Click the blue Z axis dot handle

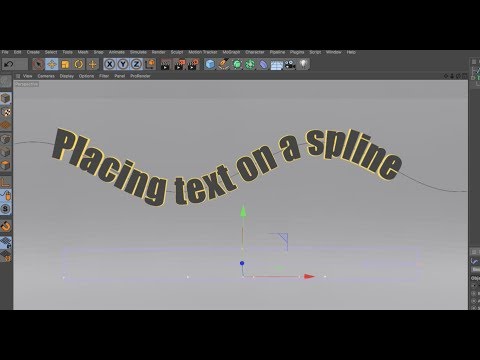(242, 263)
